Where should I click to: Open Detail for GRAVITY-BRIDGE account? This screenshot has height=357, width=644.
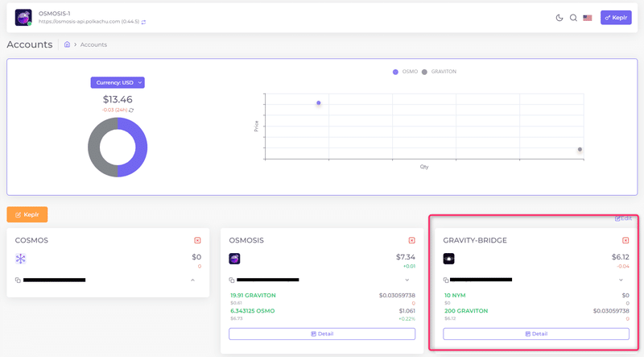tap(536, 334)
